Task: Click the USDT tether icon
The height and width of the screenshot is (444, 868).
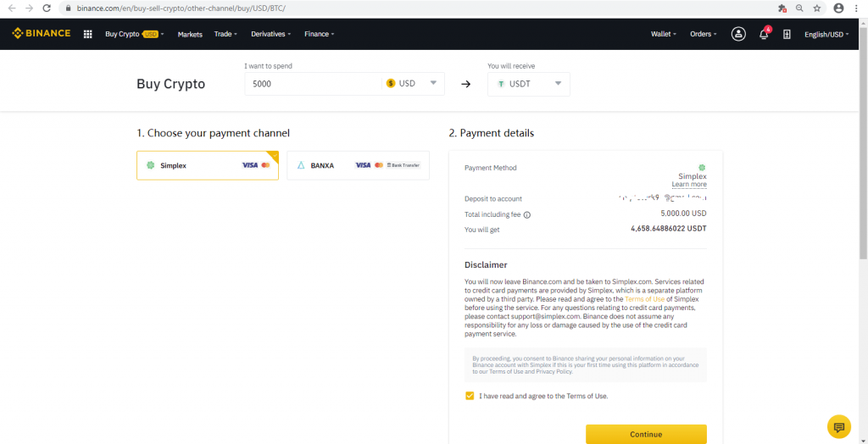Action: [x=502, y=84]
